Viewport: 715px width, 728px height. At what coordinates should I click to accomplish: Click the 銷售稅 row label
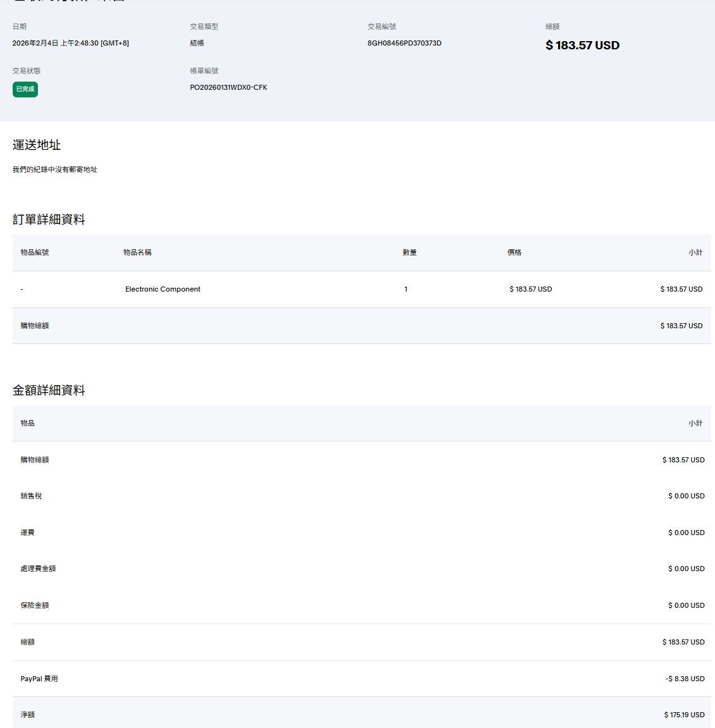tap(31, 496)
